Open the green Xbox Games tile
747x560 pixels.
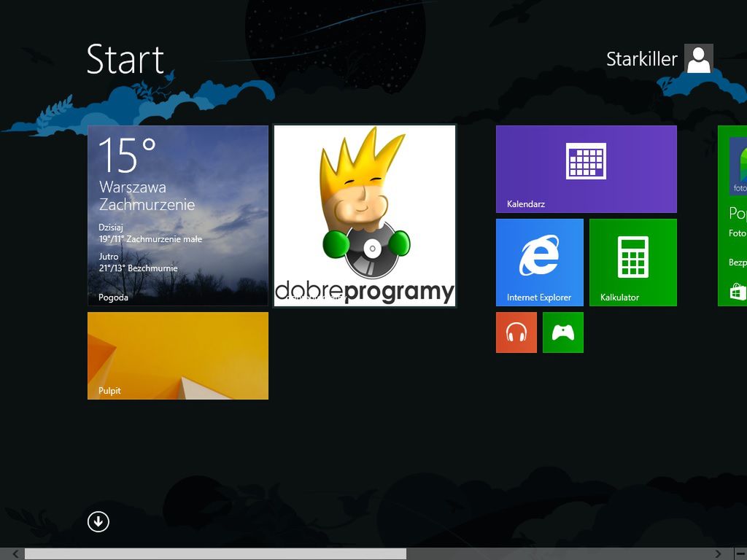point(562,332)
